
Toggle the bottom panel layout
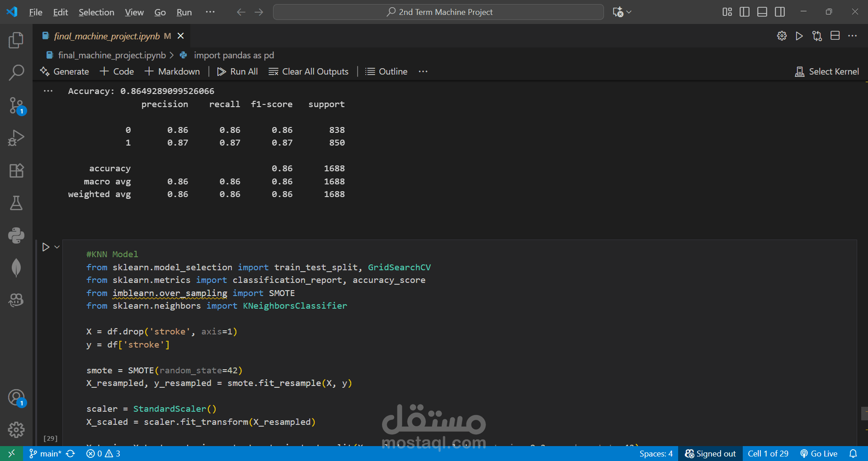tap(762, 12)
